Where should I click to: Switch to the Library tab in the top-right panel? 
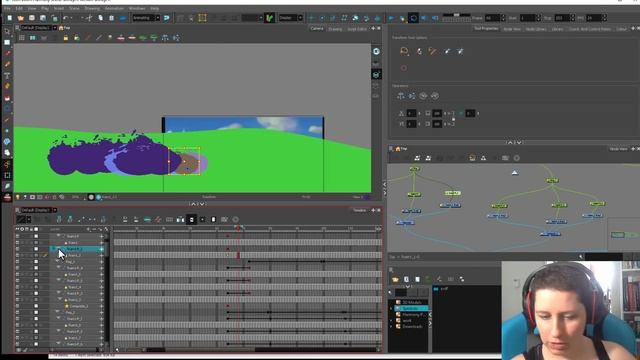pyautogui.click(x=557, y=29)
